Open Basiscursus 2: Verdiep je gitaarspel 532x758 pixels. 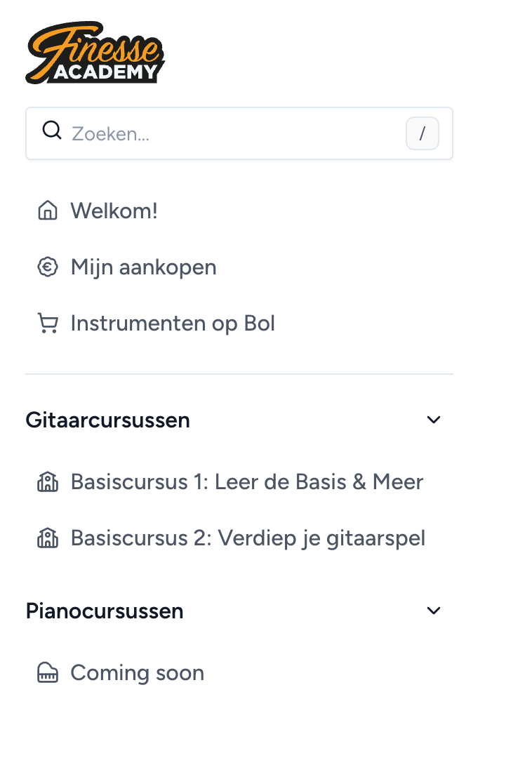248,538
